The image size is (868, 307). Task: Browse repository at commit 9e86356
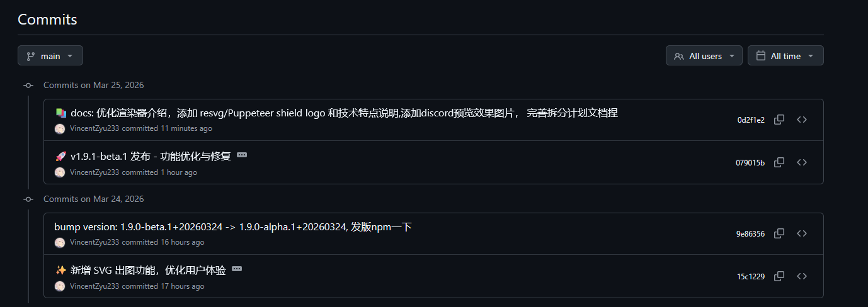tap(802, 233)
